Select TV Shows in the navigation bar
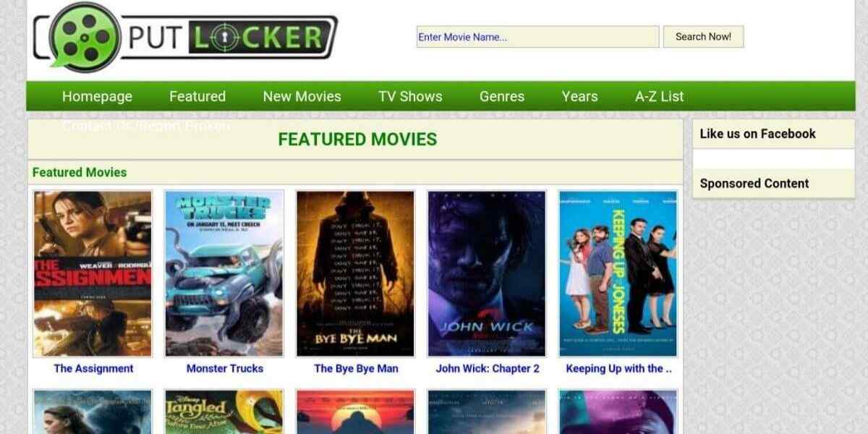The width and height of the screenshot is (868, 434). [x=410, y=96]
